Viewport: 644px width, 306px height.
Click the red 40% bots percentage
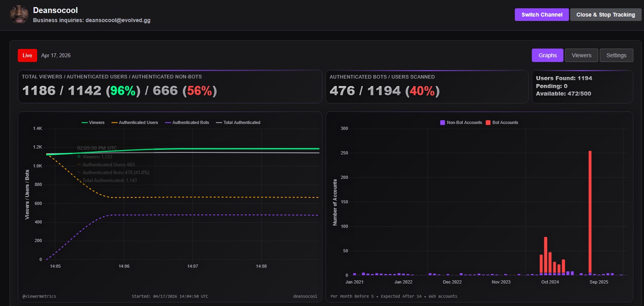(x=422, y=91)
